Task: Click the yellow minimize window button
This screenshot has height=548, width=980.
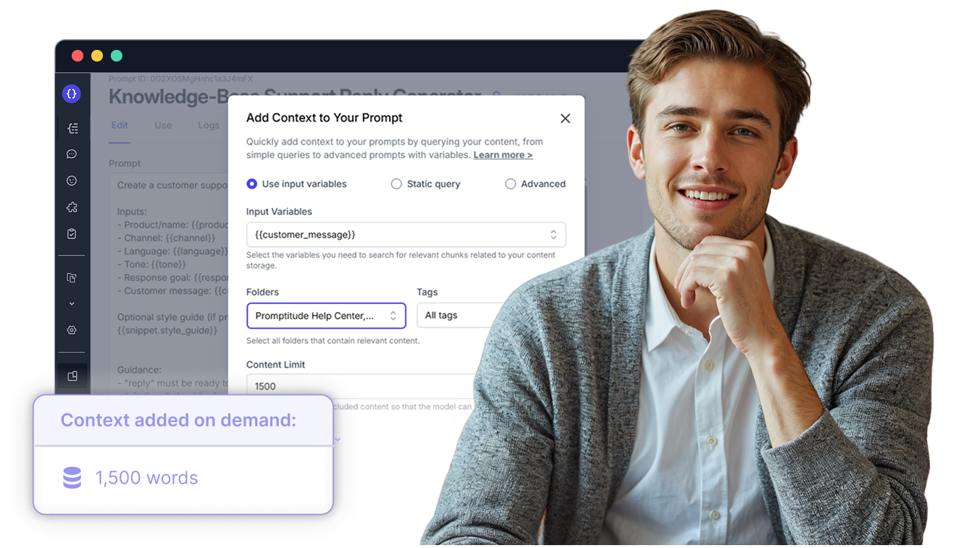Action: [x=97, y=56]
